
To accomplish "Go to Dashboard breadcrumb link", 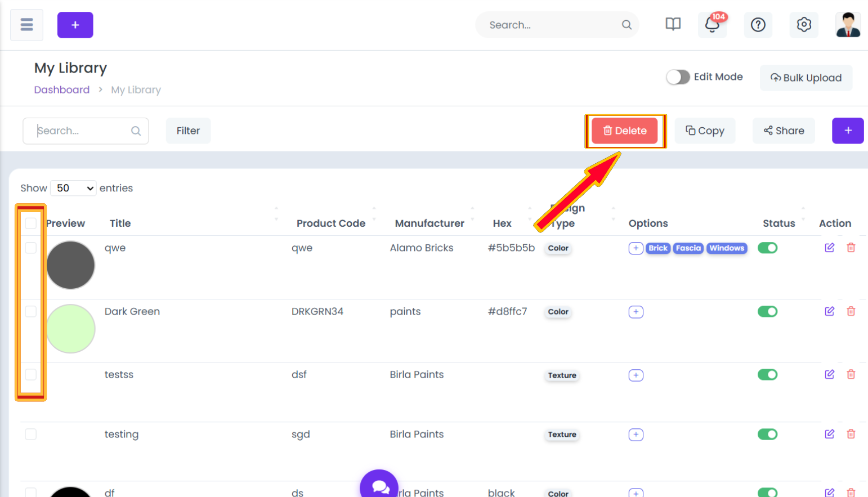I will [62, 90].
